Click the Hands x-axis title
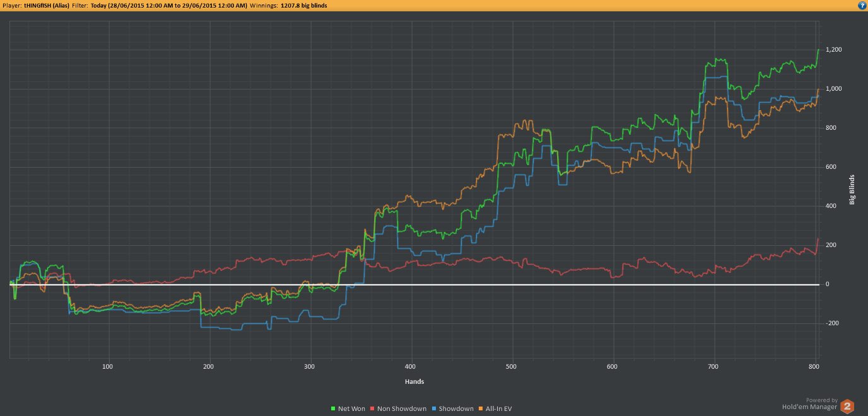The height and width of the screenshot is (416, 868). click(414, 382)
